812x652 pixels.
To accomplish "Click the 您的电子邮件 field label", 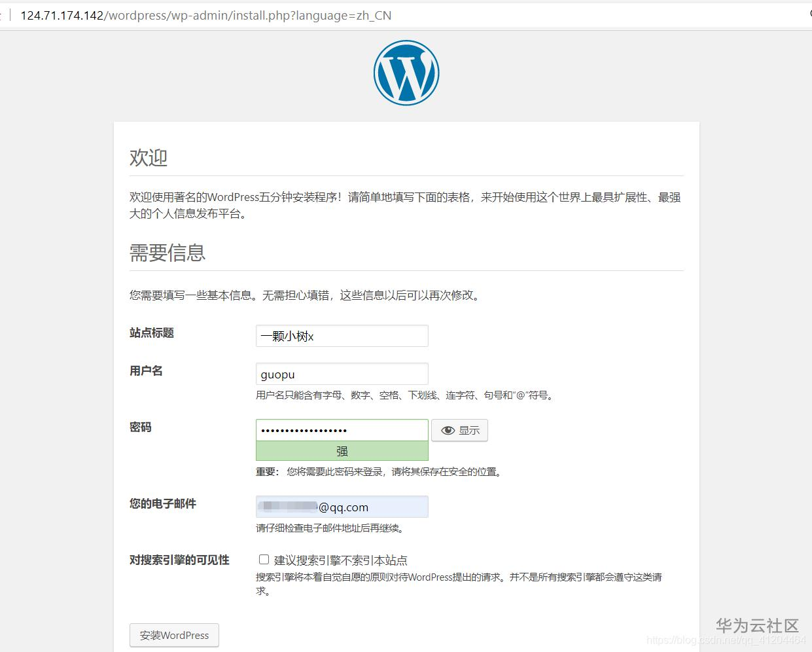I will pyautogui.click(x=163, y=503).
